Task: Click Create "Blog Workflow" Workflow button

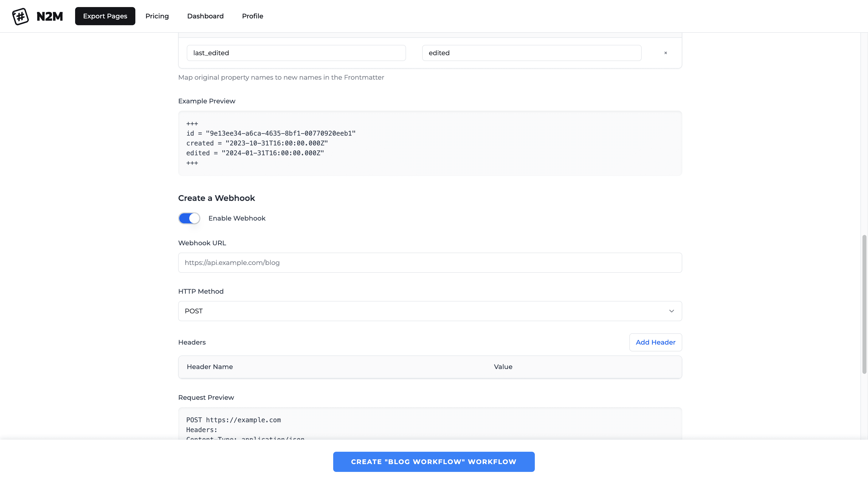Action: [x=433, y=461]
